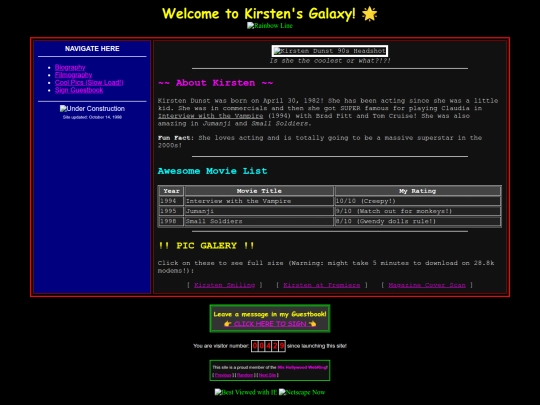540x405 pixels.
Task: Go to Next Site in webring
Action: click(x=267, y=375)
